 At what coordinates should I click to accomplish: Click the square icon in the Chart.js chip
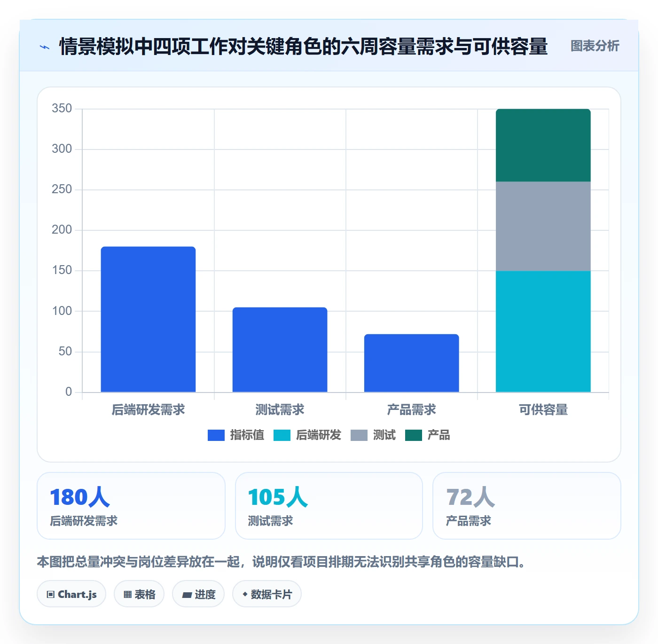[51, 595]
